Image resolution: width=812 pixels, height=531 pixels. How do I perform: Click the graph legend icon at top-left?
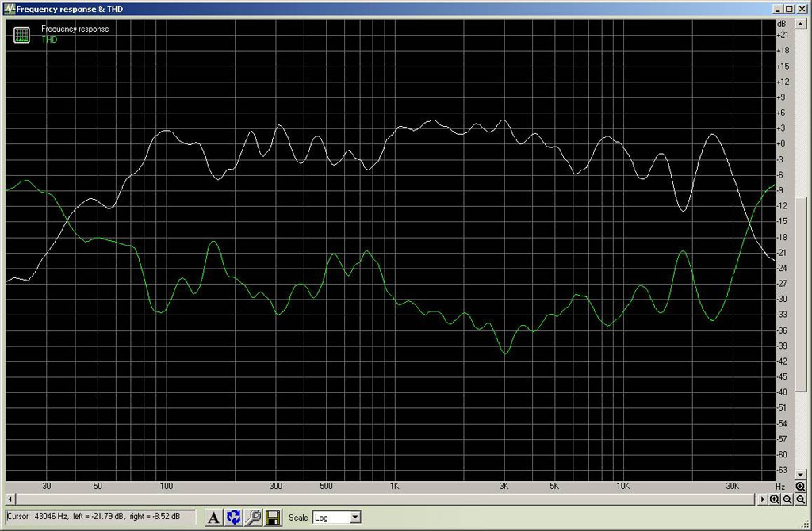pyautogui.click(x=22, y=34)
